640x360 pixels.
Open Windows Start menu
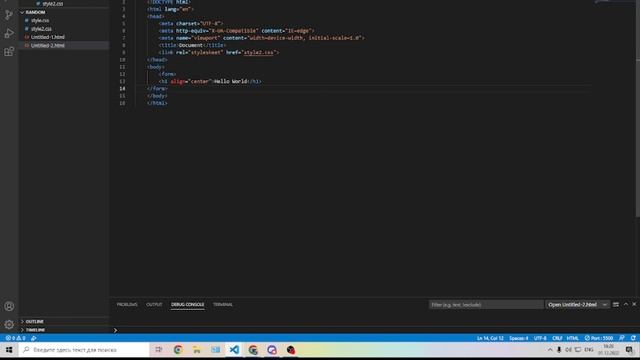coord(9,350)
